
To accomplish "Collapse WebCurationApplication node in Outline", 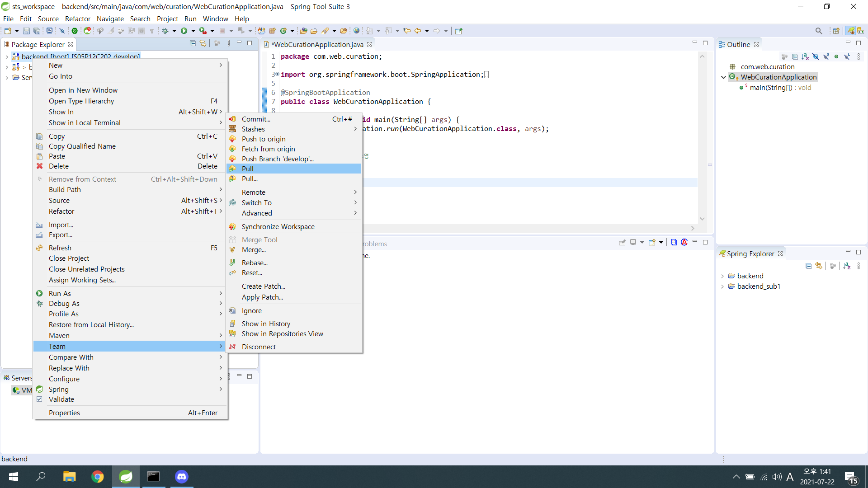I will pos(723,77).
